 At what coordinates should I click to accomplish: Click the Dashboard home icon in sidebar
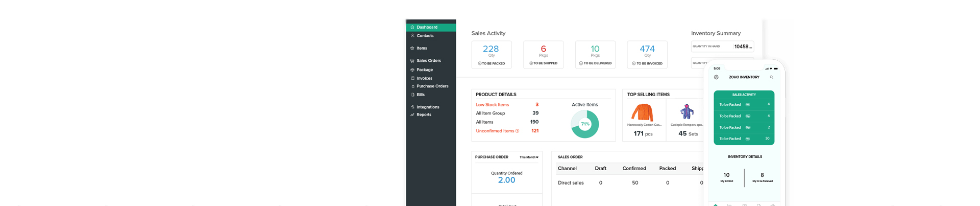[412, 27]
